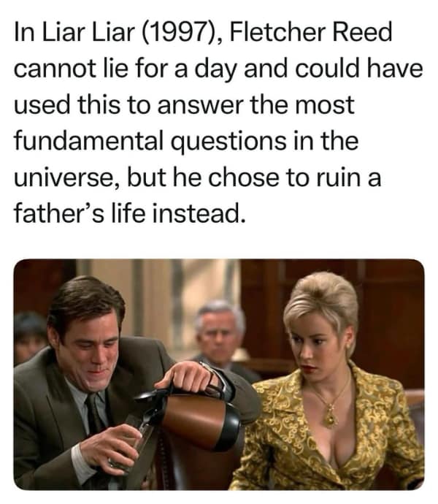
Task: Click the words "Liar Liar" in the caption
Action: coord(88,32)
